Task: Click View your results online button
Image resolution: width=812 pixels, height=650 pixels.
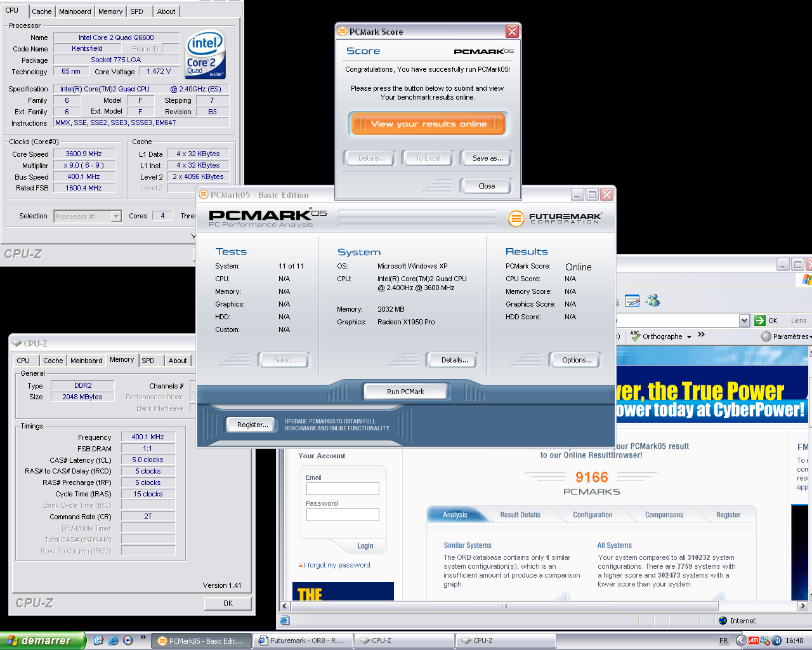Action: click(x=428, y=124)
